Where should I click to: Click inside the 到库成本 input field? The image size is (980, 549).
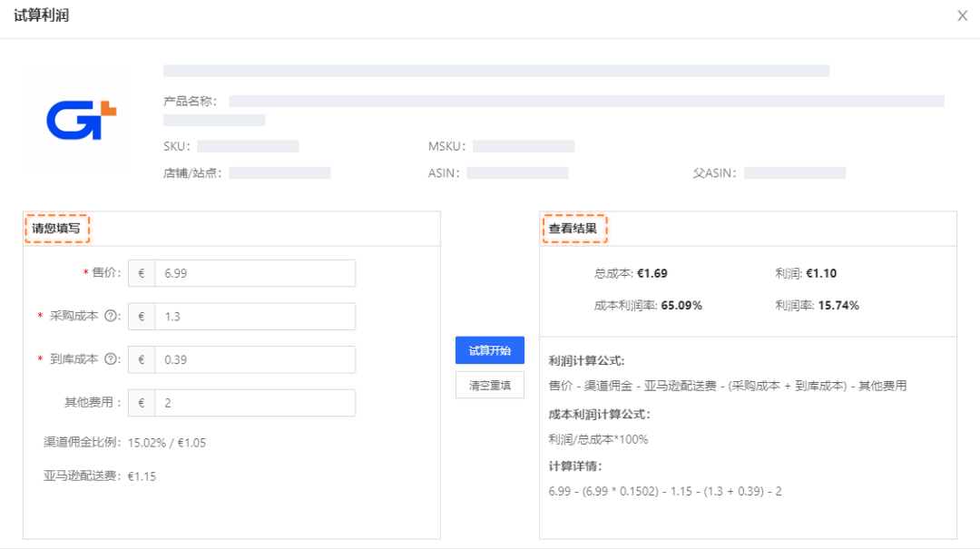click(x=254, y=359)
